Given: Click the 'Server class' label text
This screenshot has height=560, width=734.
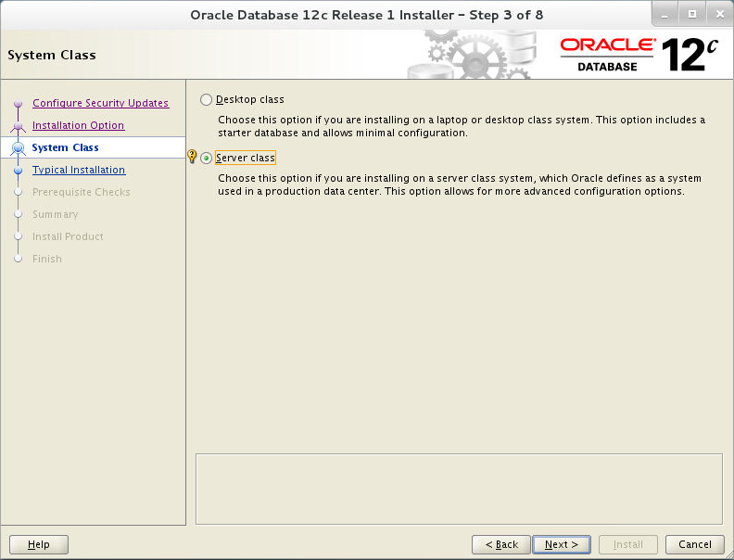Looking at the screenshot, I should 246,159.
